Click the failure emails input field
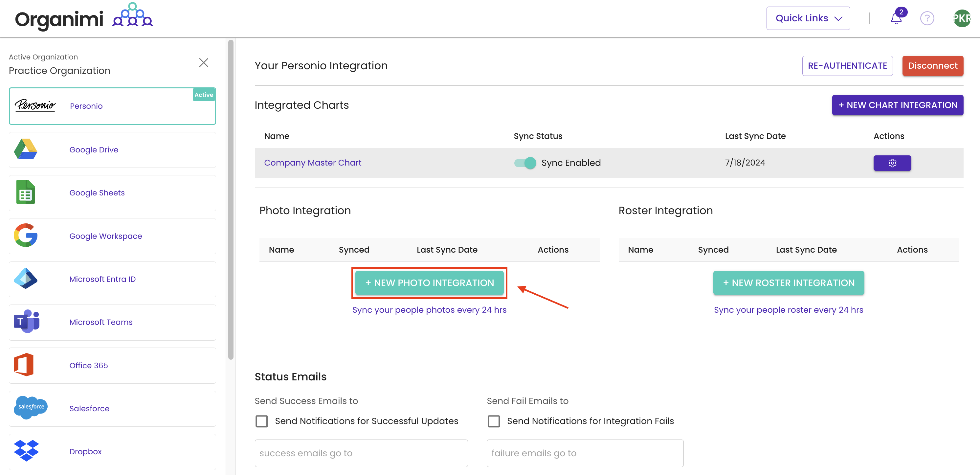This screenshot has width=980, height=475. tap(585, 453)
